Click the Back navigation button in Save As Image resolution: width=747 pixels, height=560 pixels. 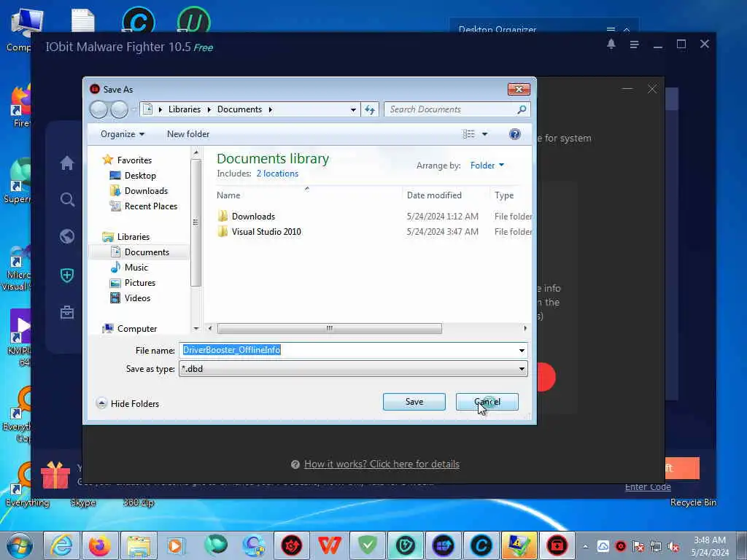tap(98, 109)
